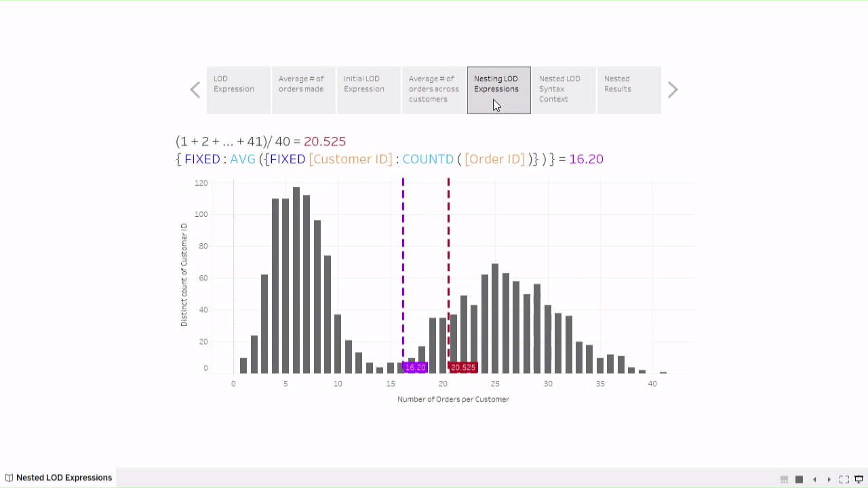Click the red 20.525 reference line label
This screenshot has height=488, width=868.
(463, 367)
